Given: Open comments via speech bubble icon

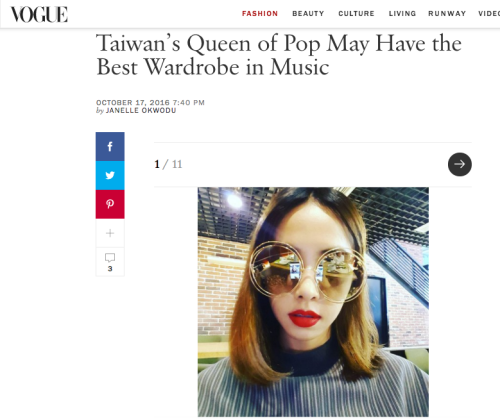Looking at the screenshot, I should tap(110, 257).
